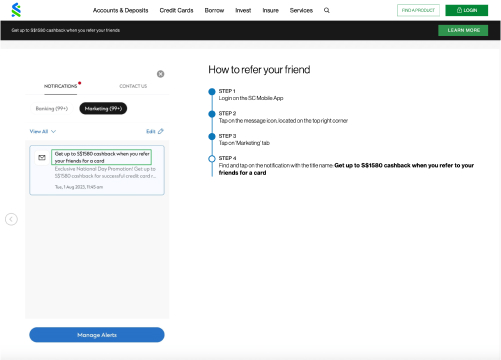Click the Edit pencil link

[x=155, y=131]
